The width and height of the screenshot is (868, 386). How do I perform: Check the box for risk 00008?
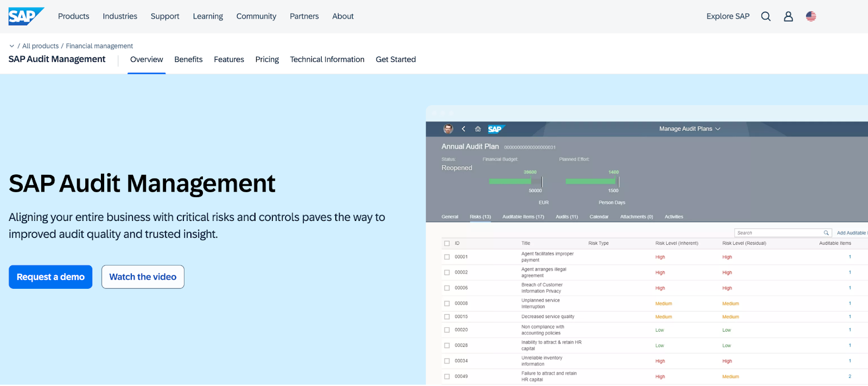[x=447, y=303]
